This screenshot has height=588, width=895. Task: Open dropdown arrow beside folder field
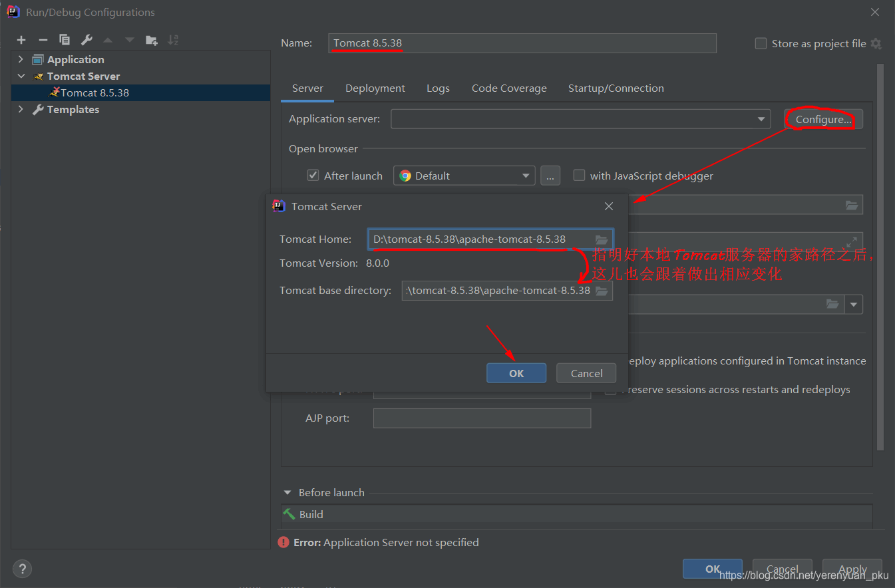pos(854,304)
